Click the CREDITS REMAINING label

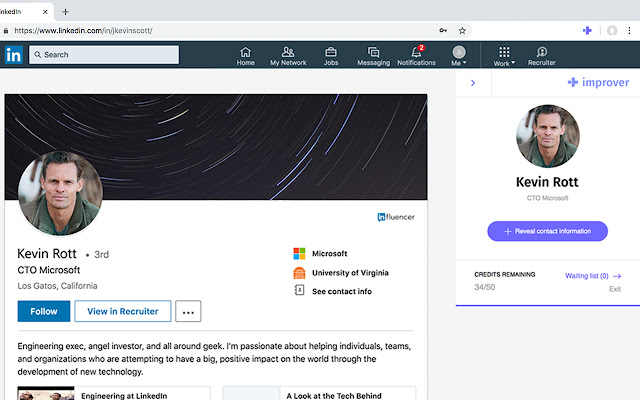[504, 274]
